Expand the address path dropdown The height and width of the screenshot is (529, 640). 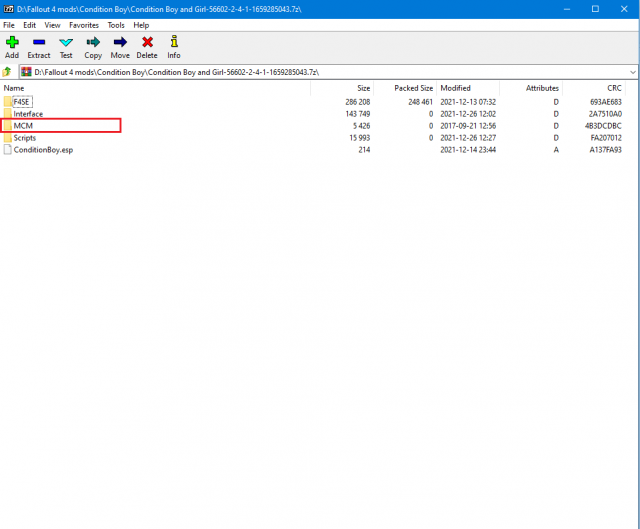tap(632, 72)
